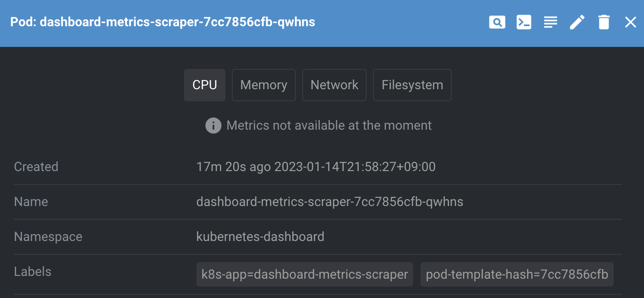Select the CPU metrics tab

(x=205, y=85)
